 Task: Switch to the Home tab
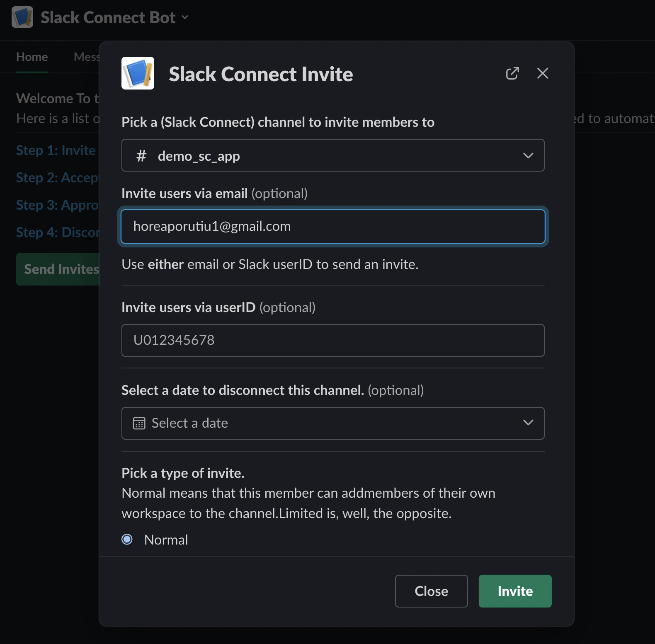(32, 57)
